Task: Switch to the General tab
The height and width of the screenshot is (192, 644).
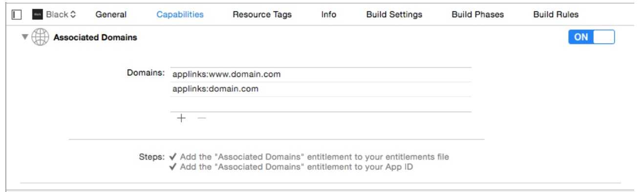Action: pyautogui.click(x=111, y=15)
